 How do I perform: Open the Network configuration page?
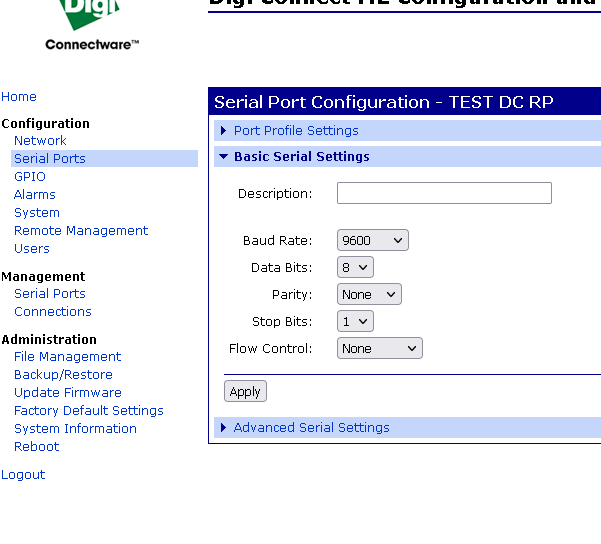tap(40, 141)
